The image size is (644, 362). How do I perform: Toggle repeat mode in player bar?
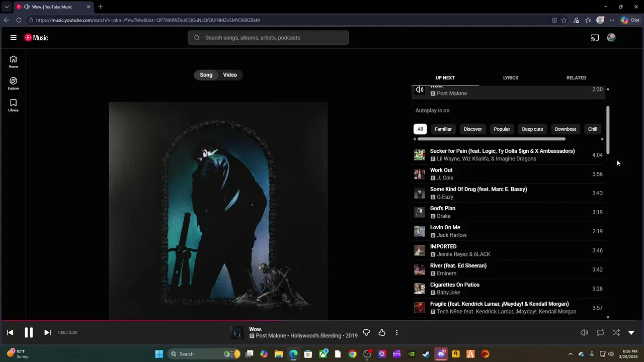(x=600, y=332)
